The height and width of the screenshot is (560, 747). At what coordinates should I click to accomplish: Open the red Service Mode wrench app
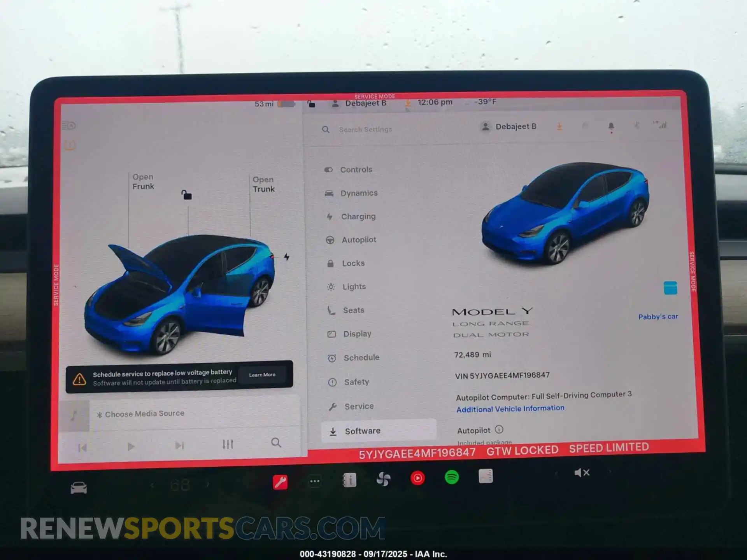point(280,482)
